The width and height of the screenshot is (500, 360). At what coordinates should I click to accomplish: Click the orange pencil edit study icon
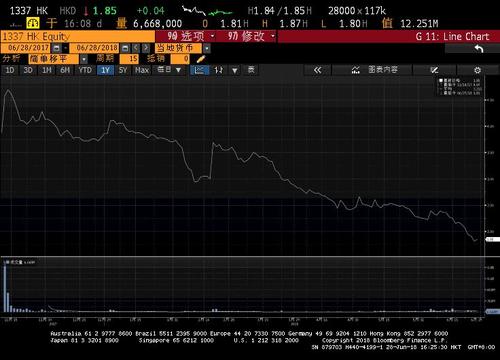click(201, 59)
